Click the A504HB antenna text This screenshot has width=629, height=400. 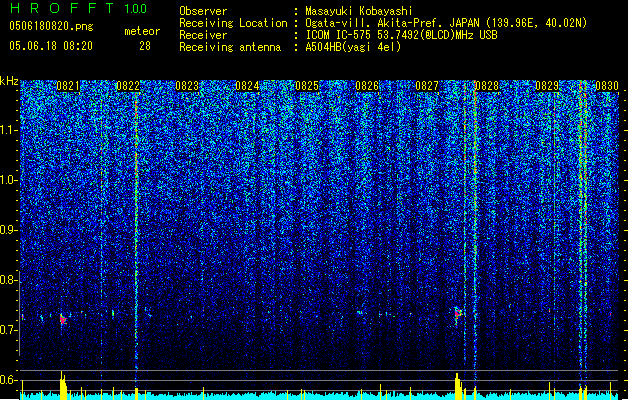point(353,47)
